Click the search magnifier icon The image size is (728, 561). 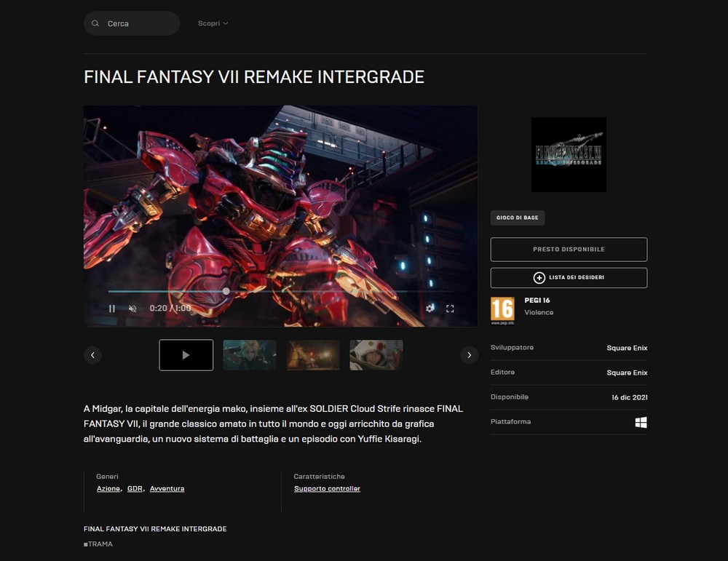pos(95,23)
